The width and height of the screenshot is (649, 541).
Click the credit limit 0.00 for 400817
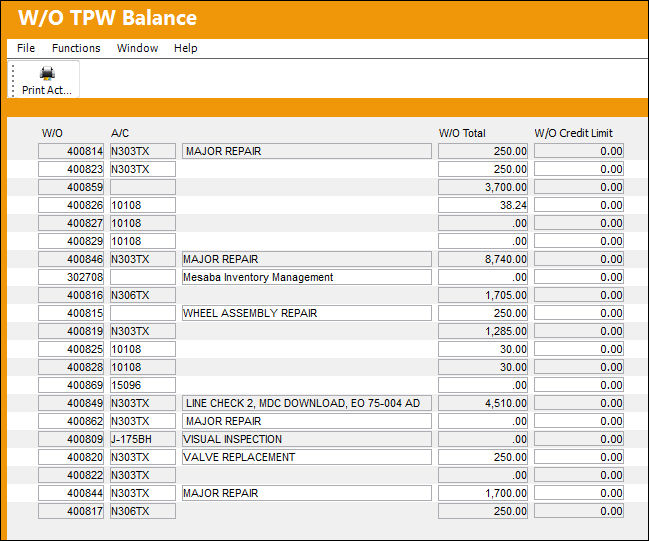tap(579, 511)
